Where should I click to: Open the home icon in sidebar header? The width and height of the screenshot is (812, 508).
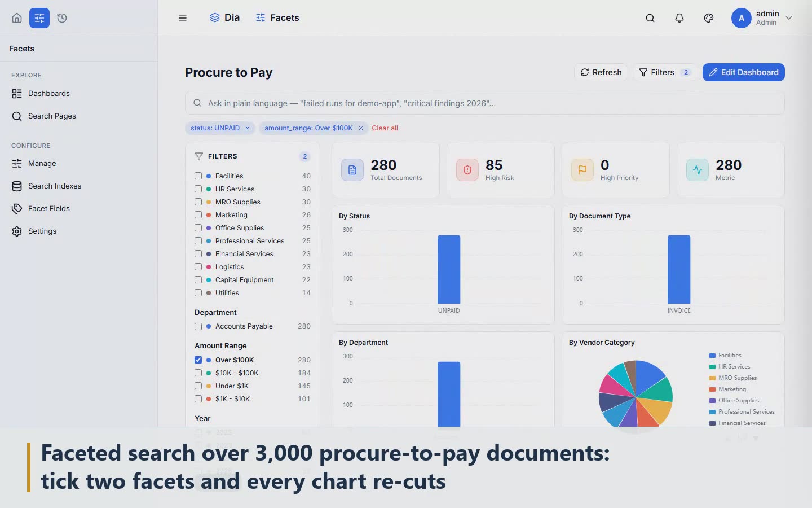[x=17, y=18]
